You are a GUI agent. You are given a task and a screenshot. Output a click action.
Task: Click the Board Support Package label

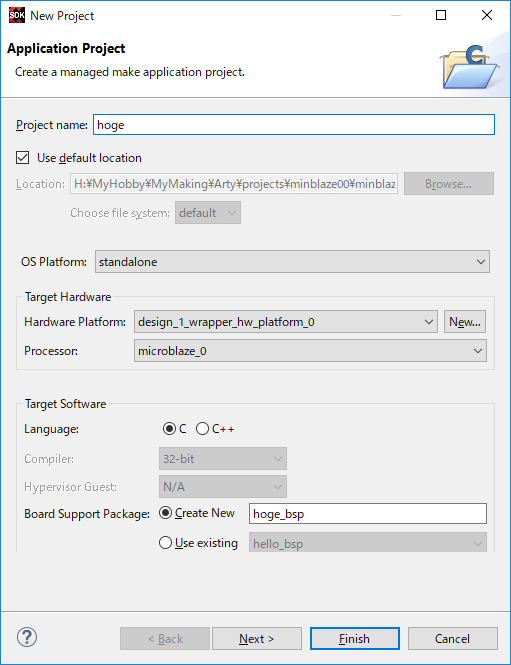pyautogui.click(x=87, y=514)
